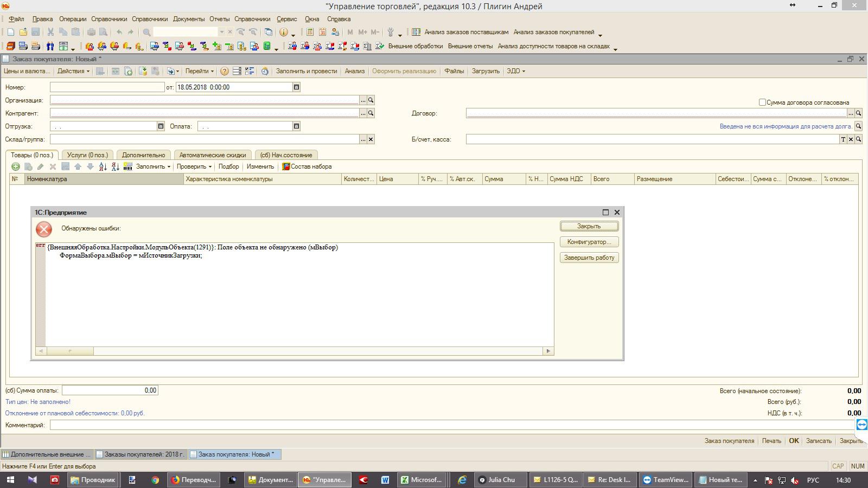Screen dimensions: 868x488
Task: Click the Номер input field
Action: click(x=107, y=87)
